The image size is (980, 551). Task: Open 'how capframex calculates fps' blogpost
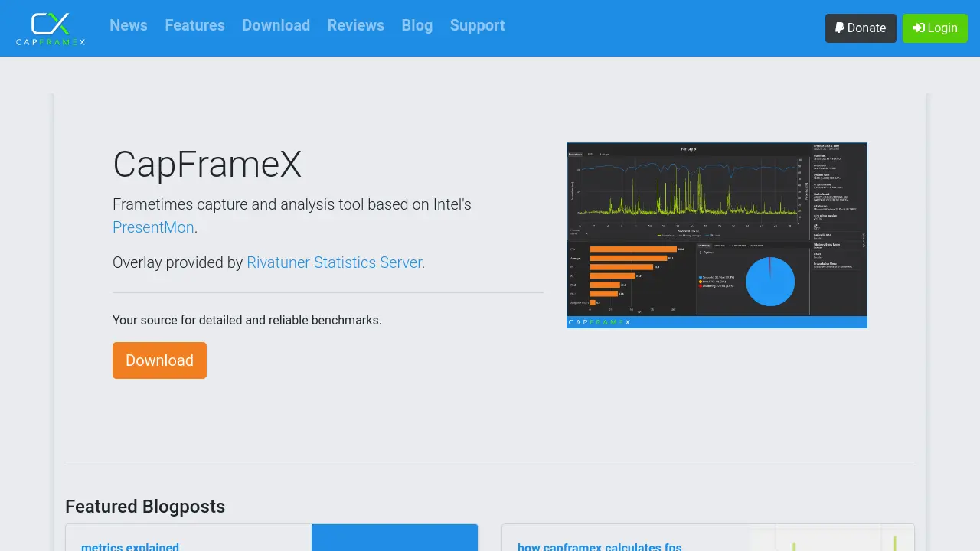click(x=599, y=546)
